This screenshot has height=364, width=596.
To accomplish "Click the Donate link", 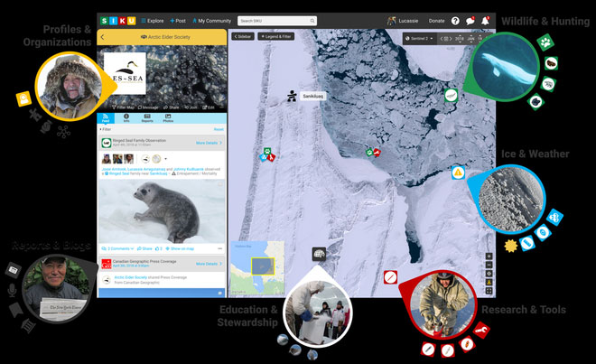I will [436, 21].
